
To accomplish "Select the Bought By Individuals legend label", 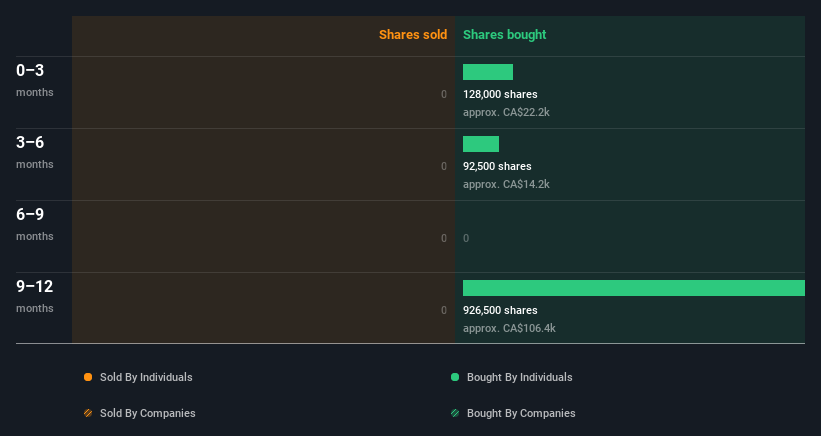I will click(519, 377).
